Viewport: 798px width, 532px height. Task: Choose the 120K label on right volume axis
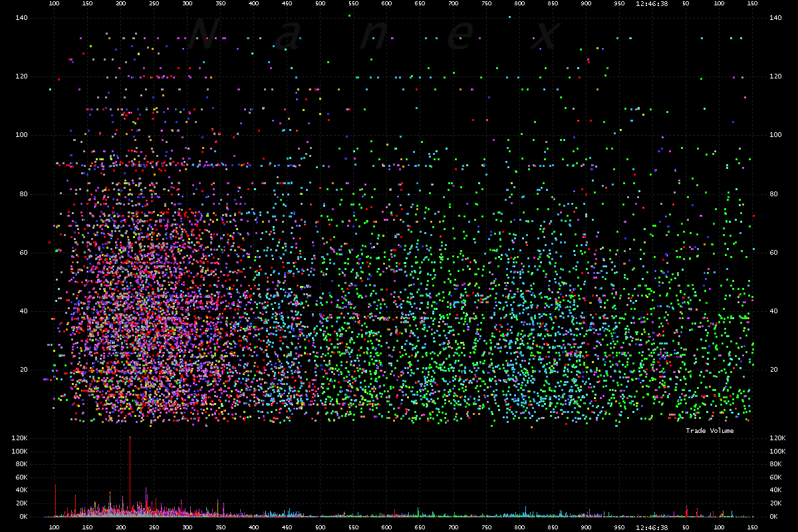tap(777, 438)
